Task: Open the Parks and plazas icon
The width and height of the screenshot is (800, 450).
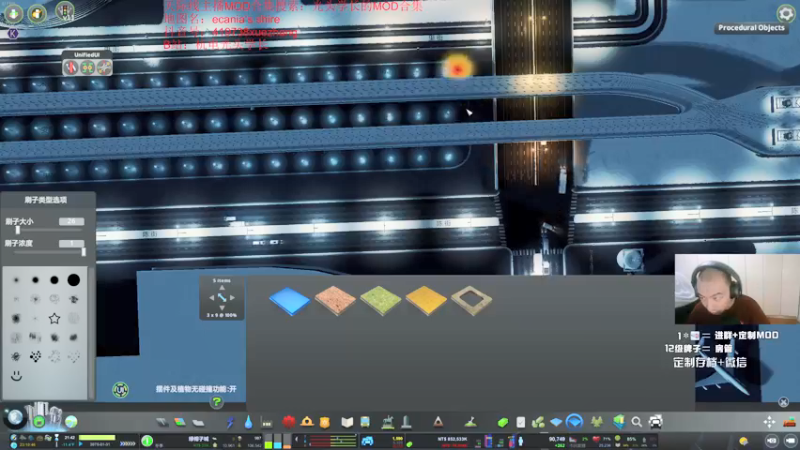Action: coord(388,421)
